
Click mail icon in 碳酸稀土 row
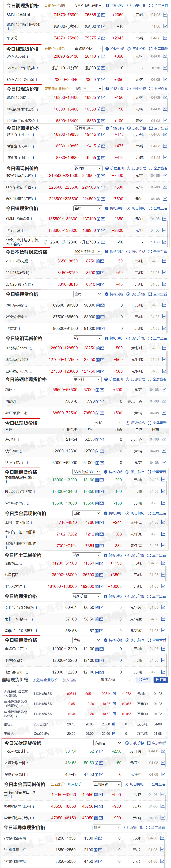(x=102, y=563)
